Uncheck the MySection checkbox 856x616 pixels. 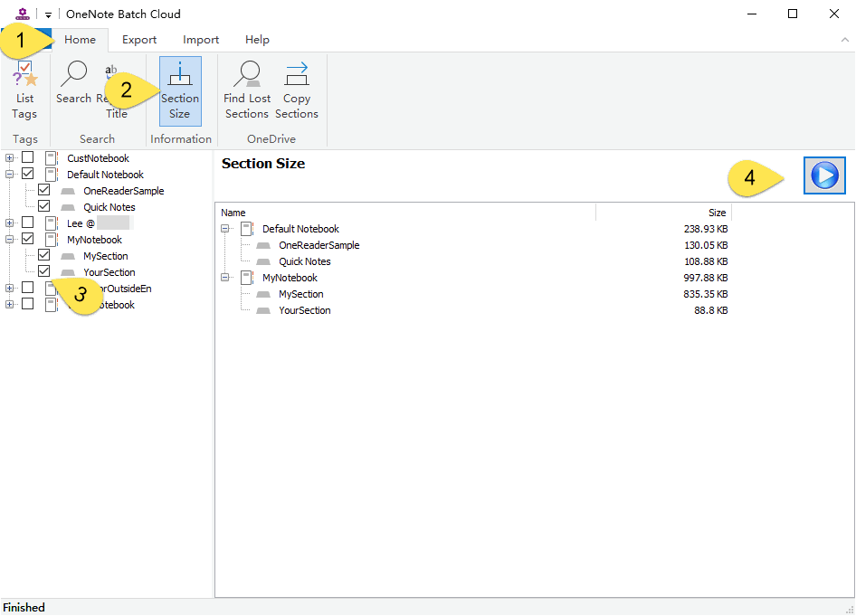[43, 256]
